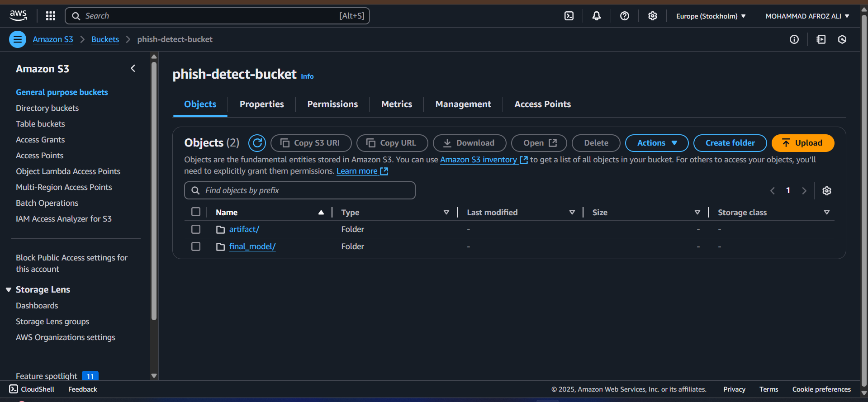The width and height of the screenshot is (868, 402).
Task: Click the refresh objects icon
Action: pos(257,143)
